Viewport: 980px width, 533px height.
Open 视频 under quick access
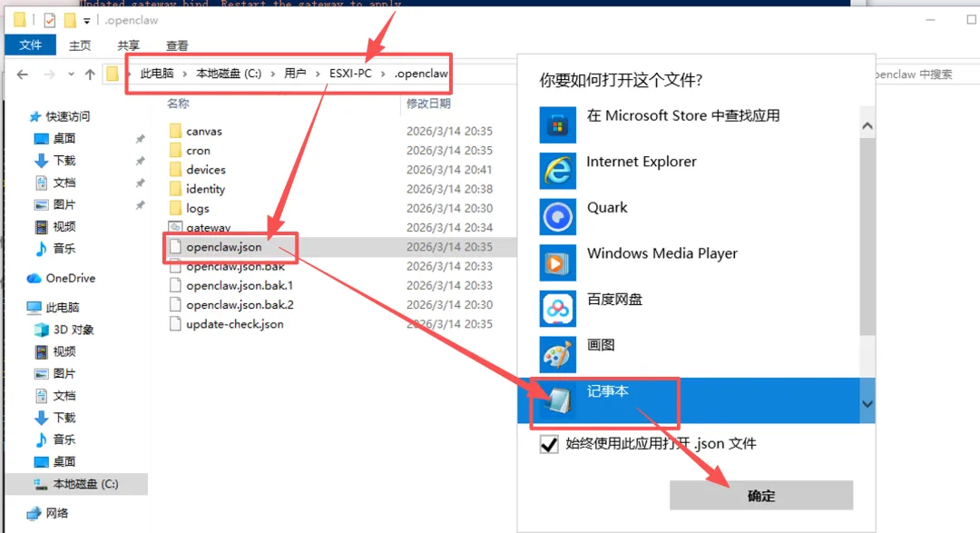(x=64, y=226)
